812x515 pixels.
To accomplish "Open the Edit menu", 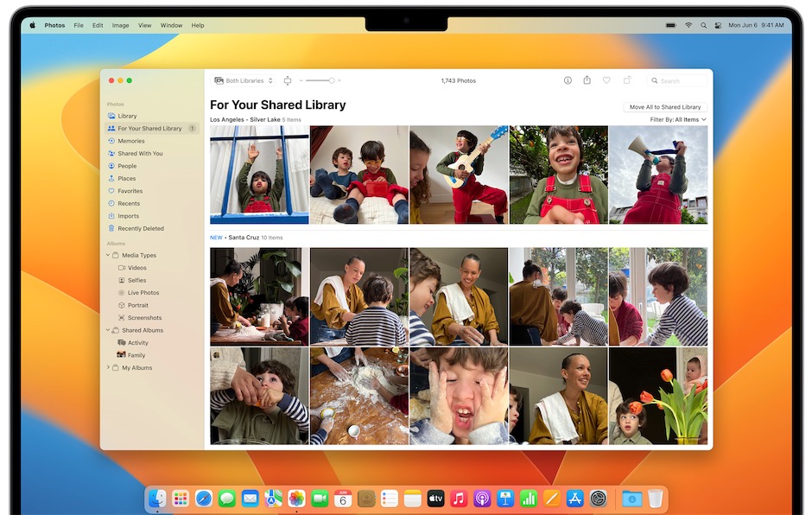I will pyautogui.click(x=98, y=25).
